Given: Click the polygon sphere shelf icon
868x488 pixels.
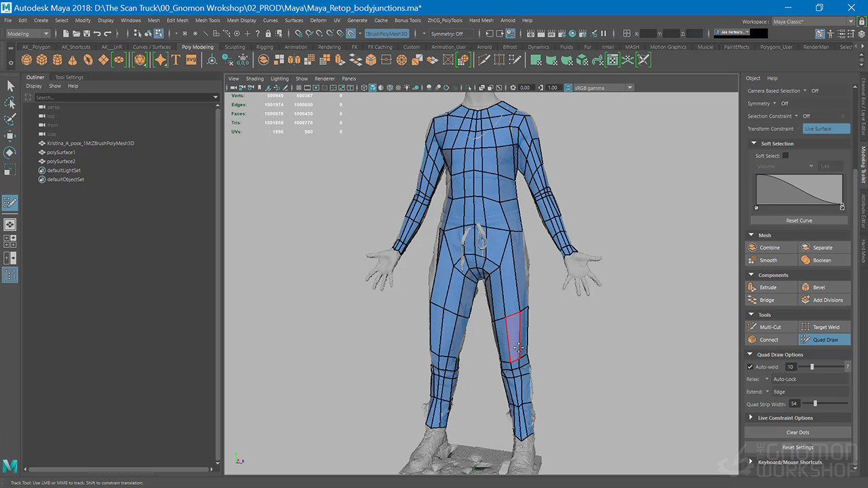Looking at the screenshot, I should [x=26, y=60].
